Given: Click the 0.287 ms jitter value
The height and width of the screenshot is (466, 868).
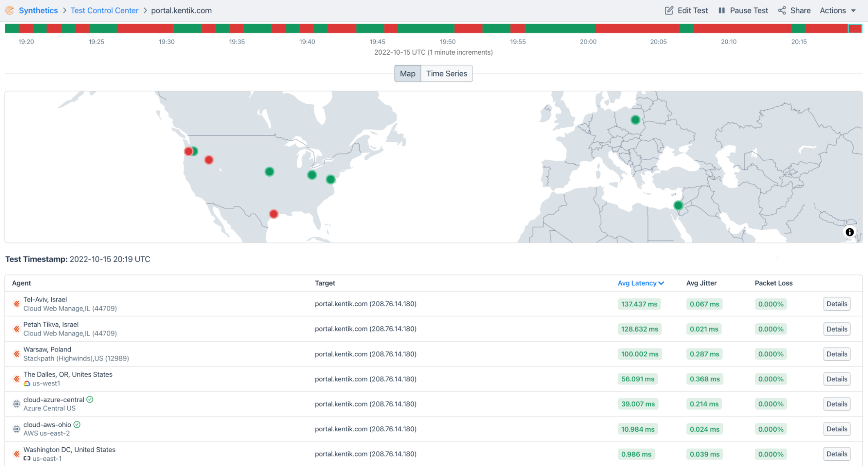Looking at the screenshot, I should (x=704, y=354).
